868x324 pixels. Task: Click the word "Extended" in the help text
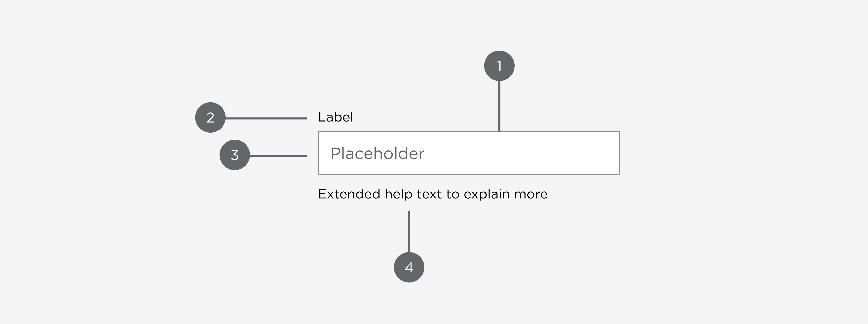[349, 194]
